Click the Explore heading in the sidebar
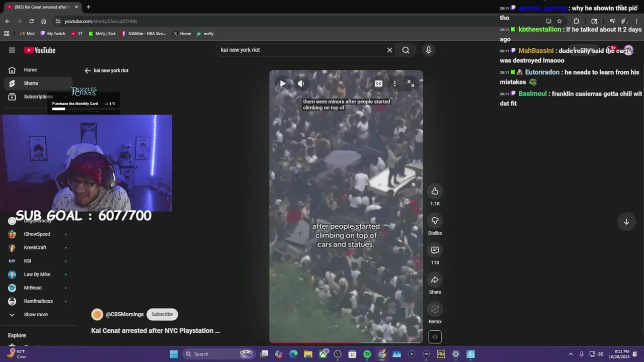This screenshot has width=644, height=362. (x=17, y=335)
